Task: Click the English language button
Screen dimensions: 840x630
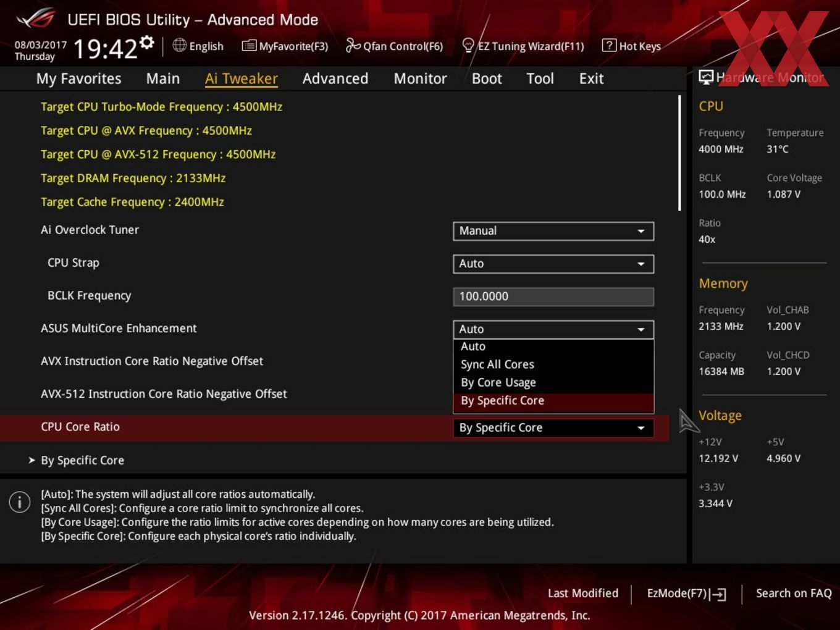Action: point(198,46)
